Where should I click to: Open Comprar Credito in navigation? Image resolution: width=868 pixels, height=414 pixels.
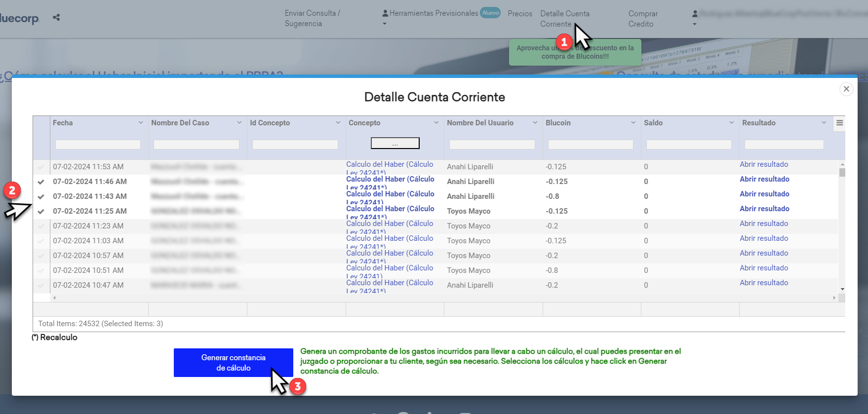click(643, 19)
